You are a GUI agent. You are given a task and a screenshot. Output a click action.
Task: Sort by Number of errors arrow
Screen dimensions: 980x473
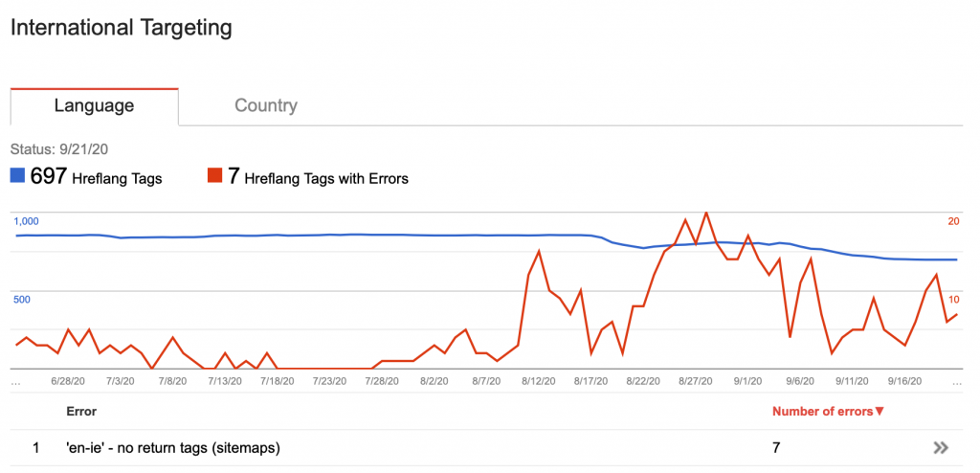[880, 412]
